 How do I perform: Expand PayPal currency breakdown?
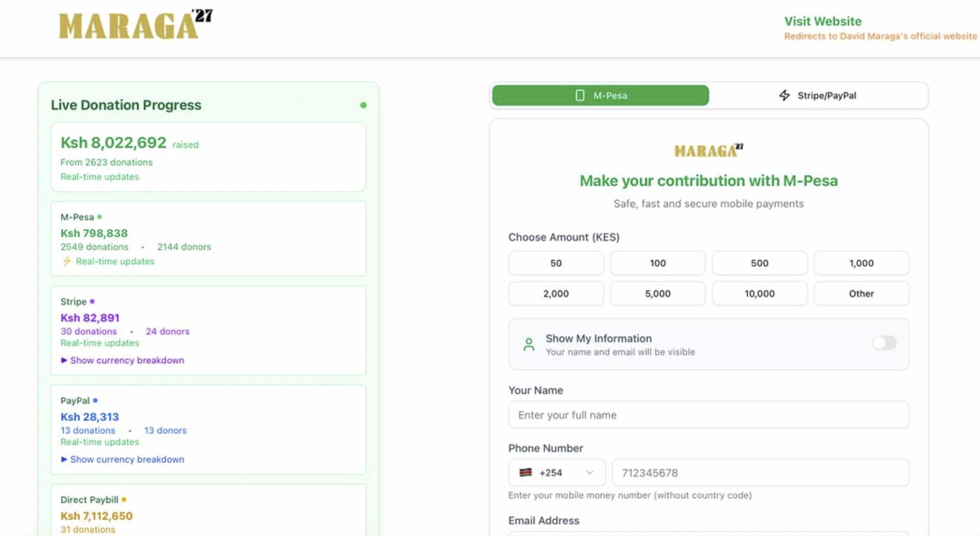[x=122, y=459]
